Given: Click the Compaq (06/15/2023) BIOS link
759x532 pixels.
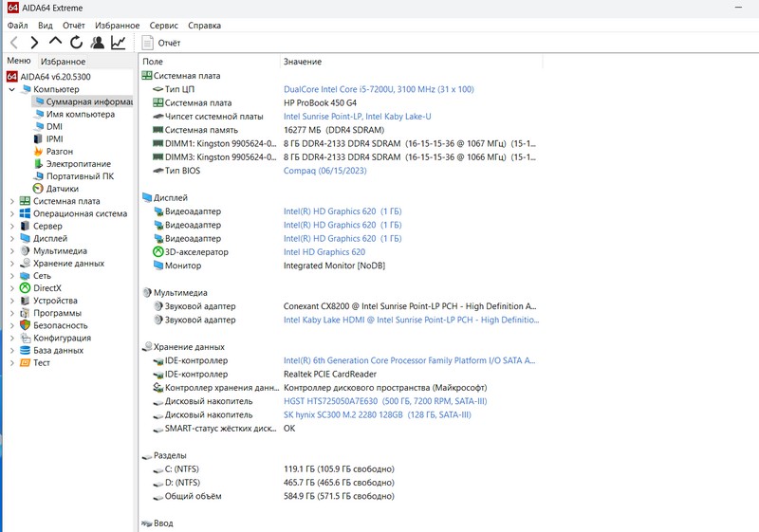Looking at the screenshot, I should (x=324, y=171).
